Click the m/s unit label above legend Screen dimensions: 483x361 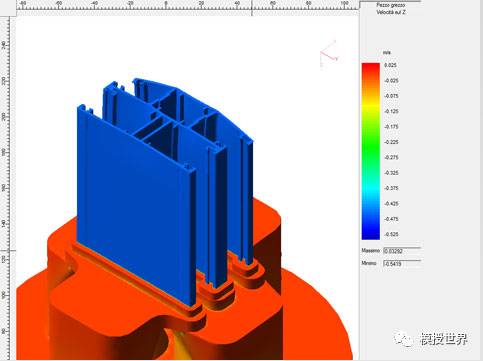[387, 53]
